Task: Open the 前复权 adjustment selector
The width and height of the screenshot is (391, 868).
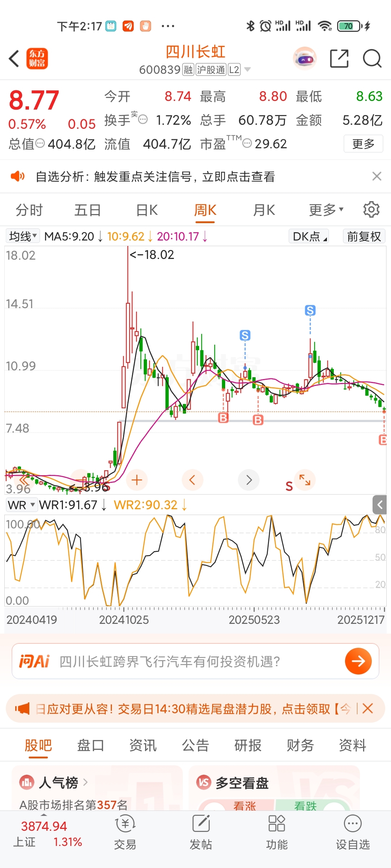Action: [364, 236]
